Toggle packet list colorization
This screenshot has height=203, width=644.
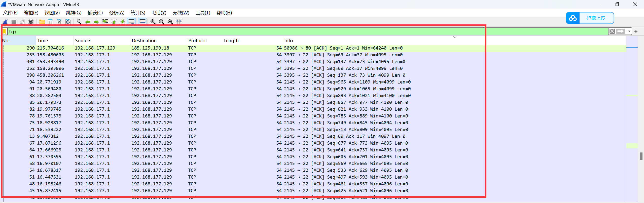[142, 22]
